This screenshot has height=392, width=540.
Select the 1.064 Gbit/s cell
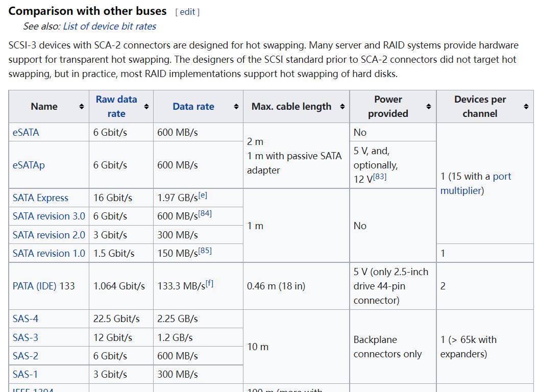pos(121,286)
